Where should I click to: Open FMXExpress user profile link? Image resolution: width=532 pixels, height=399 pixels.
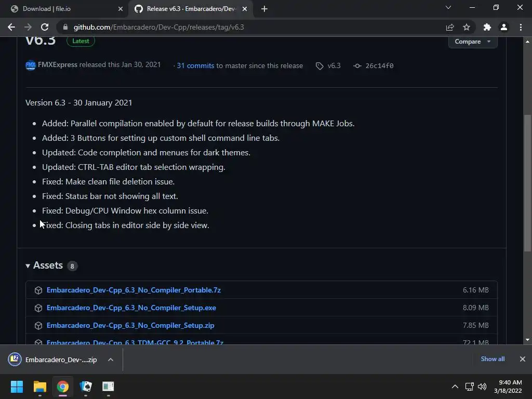[x=57, y=64]
